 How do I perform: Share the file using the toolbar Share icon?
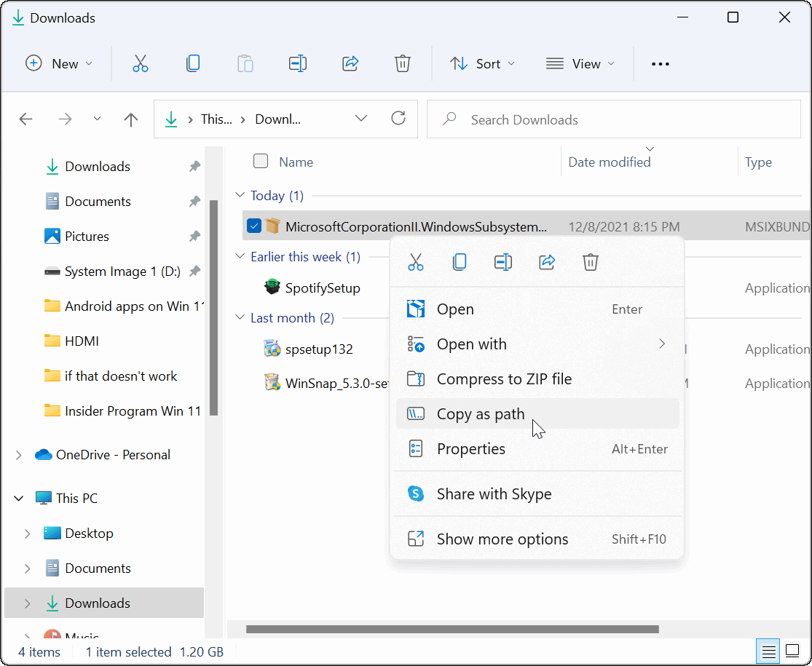(x=350, y=63)
